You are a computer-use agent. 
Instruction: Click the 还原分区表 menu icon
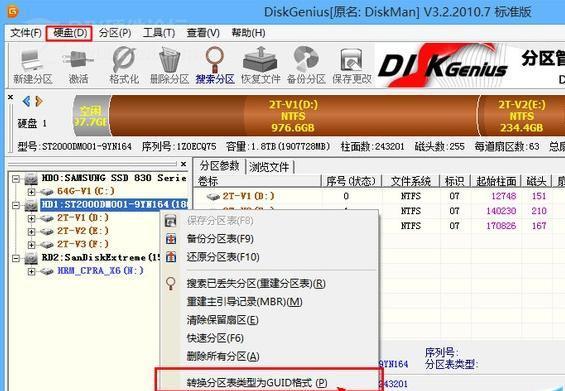pyautogui.click(x=171, y=257)
